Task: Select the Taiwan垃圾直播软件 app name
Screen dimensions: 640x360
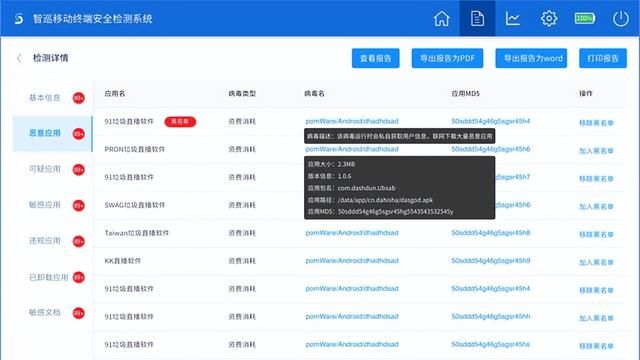Action: (137, 233)
